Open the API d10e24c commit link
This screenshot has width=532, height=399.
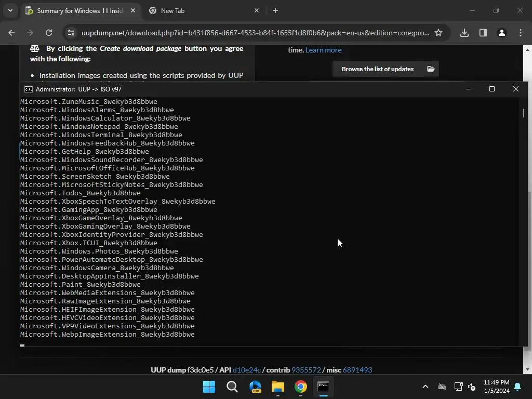pyautogui.click(x=247, y=370)
